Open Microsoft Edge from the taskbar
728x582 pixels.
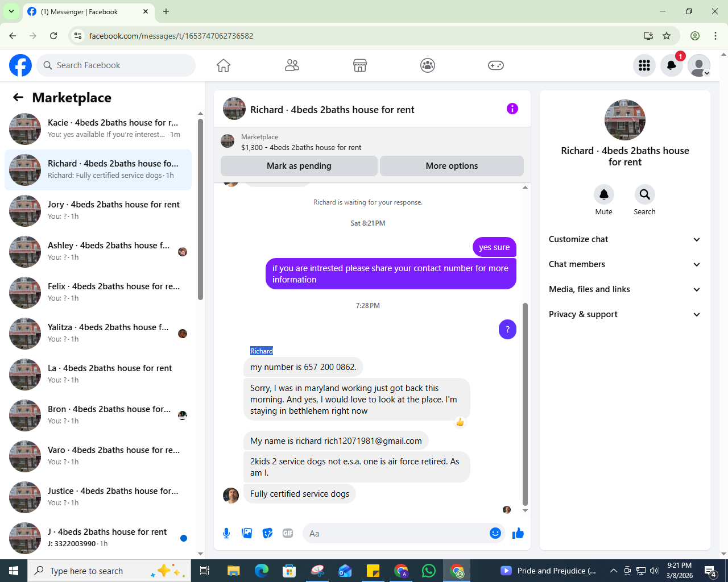261,571
